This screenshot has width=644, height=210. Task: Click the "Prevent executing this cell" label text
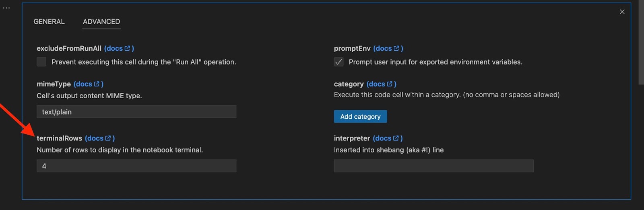tap(144, 62)
